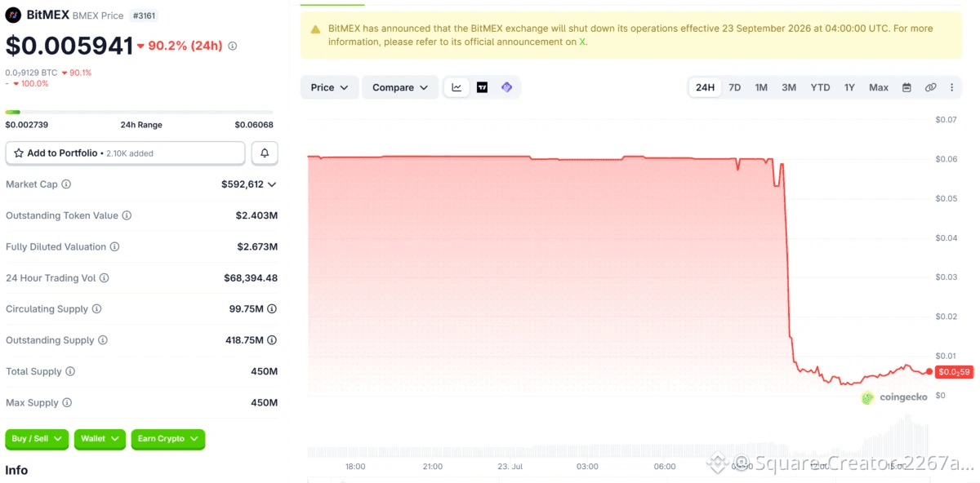
Task: Select the Max time range tab
Action: 879,87
